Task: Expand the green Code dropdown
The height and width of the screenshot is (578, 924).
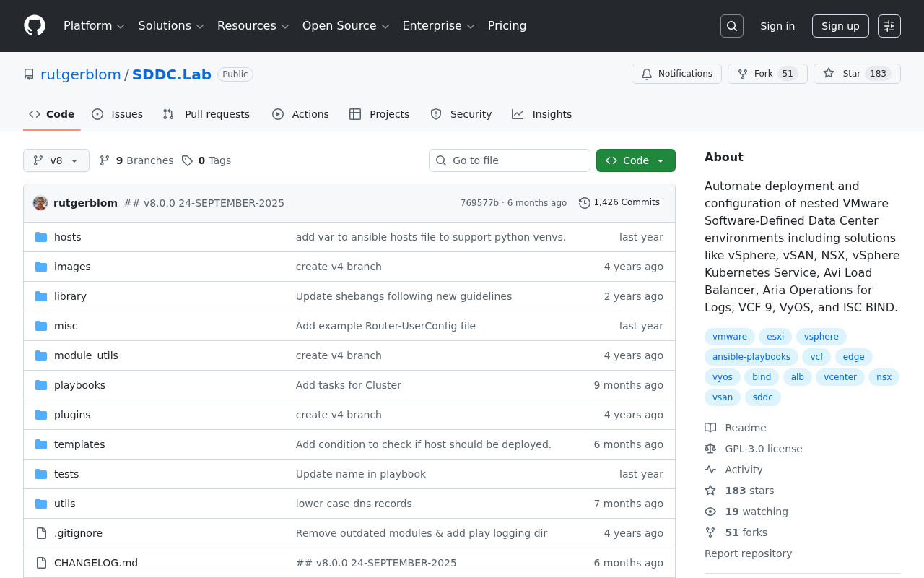Action: pos(635,160)
